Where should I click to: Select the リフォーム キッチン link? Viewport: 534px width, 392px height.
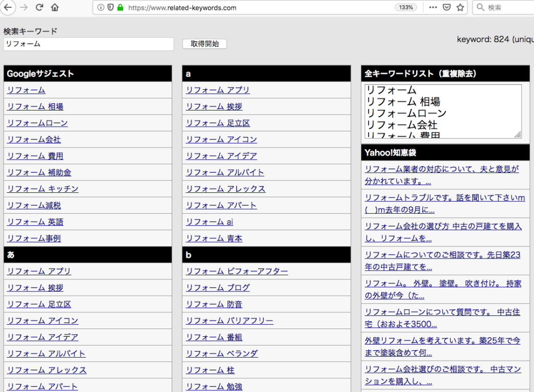click(x=43, y=189)
